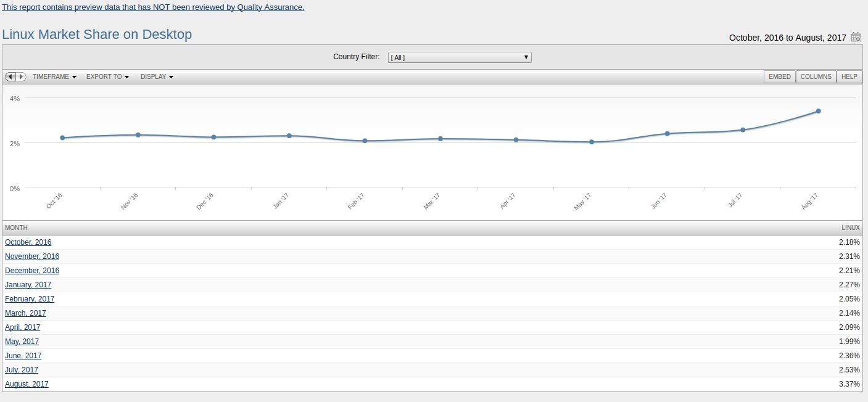Click the date range text October, 2016 to August, 2017

tap(788, 38)
